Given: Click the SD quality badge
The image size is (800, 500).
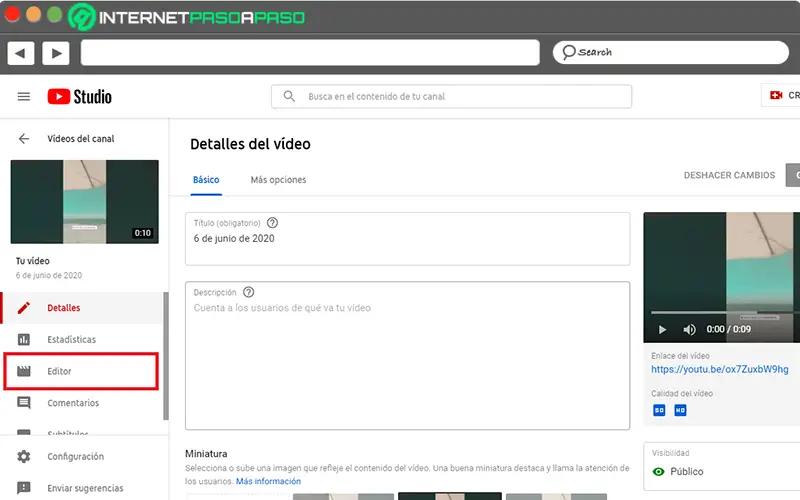Looking at the screenshot, I should coord(659,410).
